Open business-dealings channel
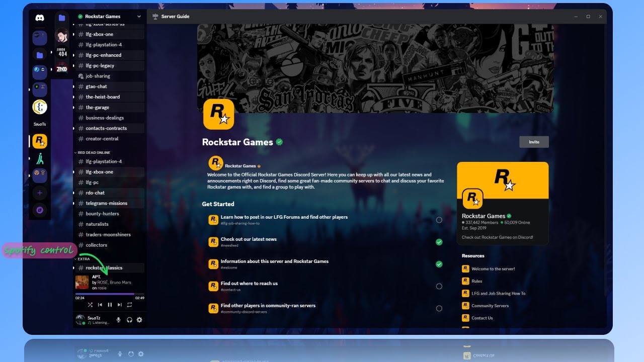 coord(110,118)
